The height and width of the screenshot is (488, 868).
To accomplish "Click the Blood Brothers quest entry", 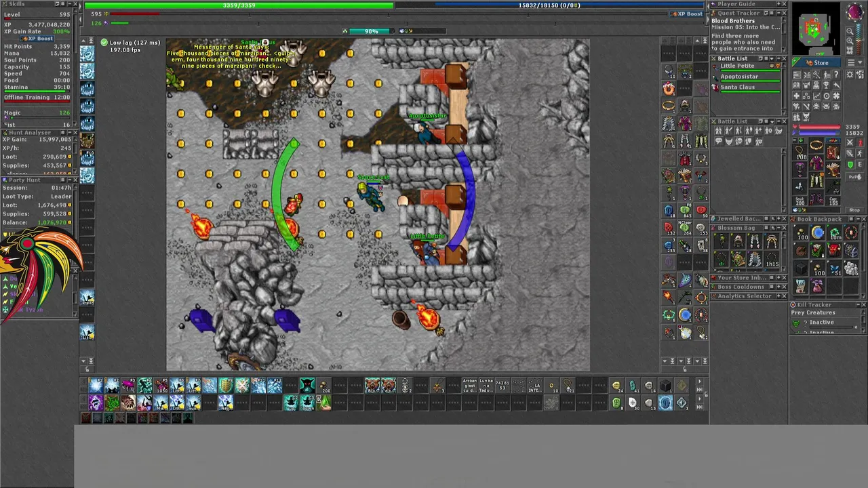I will pos(733,21).
